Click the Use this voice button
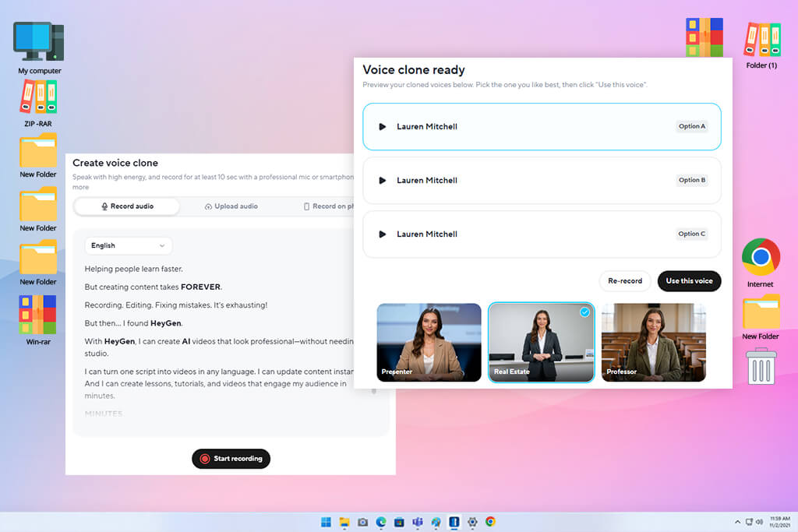The image size is (798, 532). point(689,280)
